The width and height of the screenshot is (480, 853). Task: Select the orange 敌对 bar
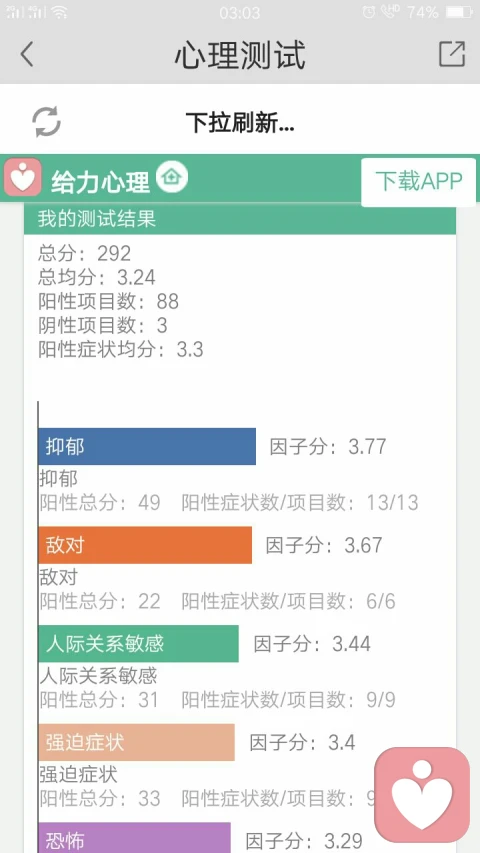145,545
